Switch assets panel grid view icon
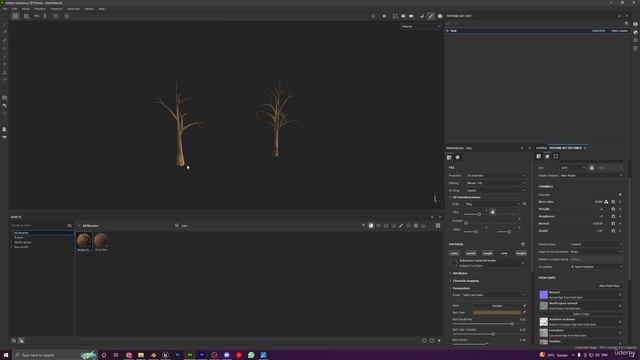The width and height of the screenshot is (640, 360). 438,225
